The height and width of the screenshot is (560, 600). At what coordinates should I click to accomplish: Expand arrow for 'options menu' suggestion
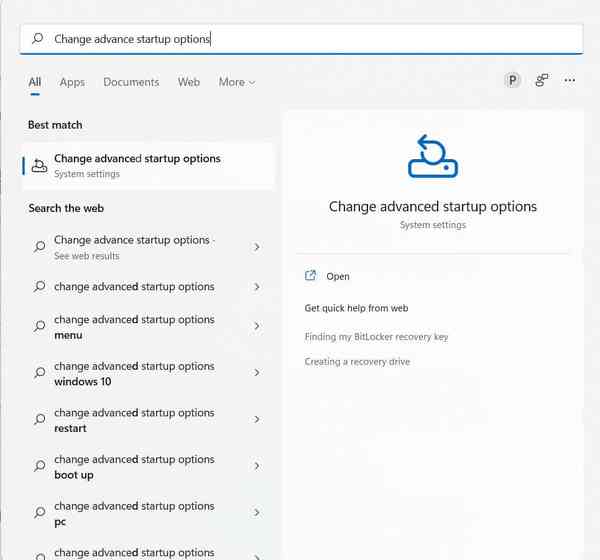coord(257,326)
